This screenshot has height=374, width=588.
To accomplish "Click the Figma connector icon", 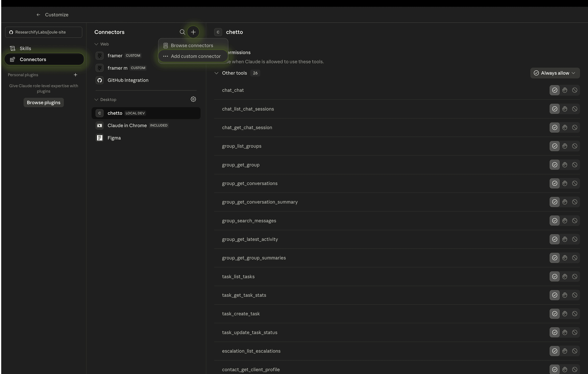I will pyautogui.click(x=100, y=138).
